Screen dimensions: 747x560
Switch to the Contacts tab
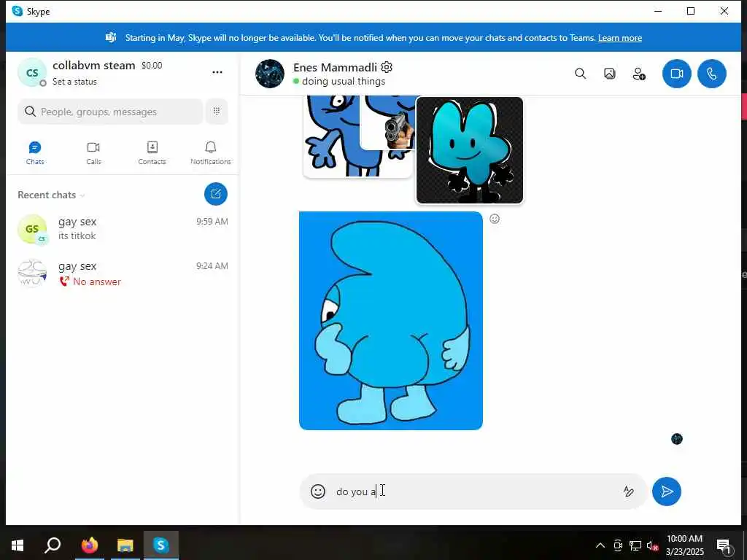click(x=152, y=153)
